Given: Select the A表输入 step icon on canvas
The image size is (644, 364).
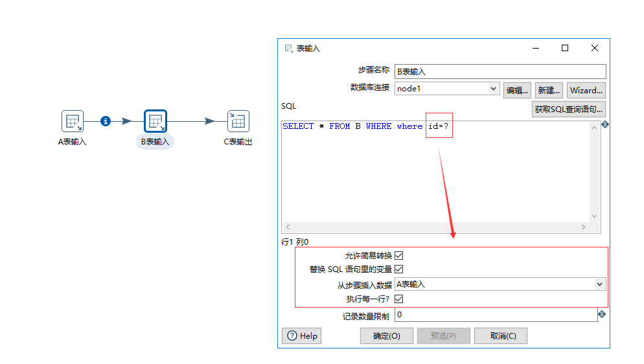Looking at the screenshot, I should [x=73, y=121].
